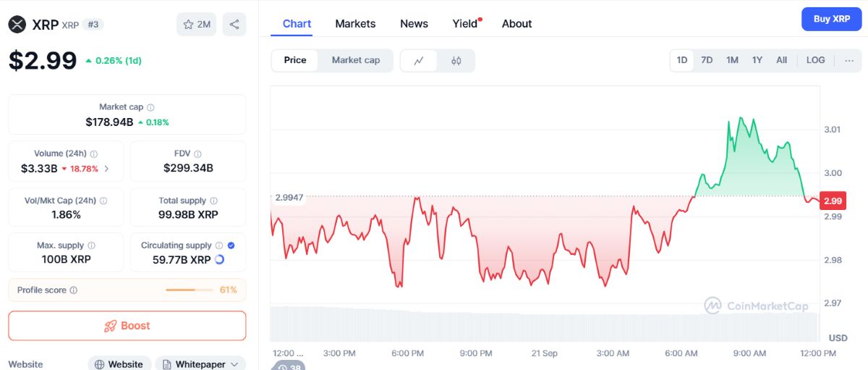Open Vol/Mkt Cap (24h) info icon
The height and width of the screenshot is (370, 868).
103,201
